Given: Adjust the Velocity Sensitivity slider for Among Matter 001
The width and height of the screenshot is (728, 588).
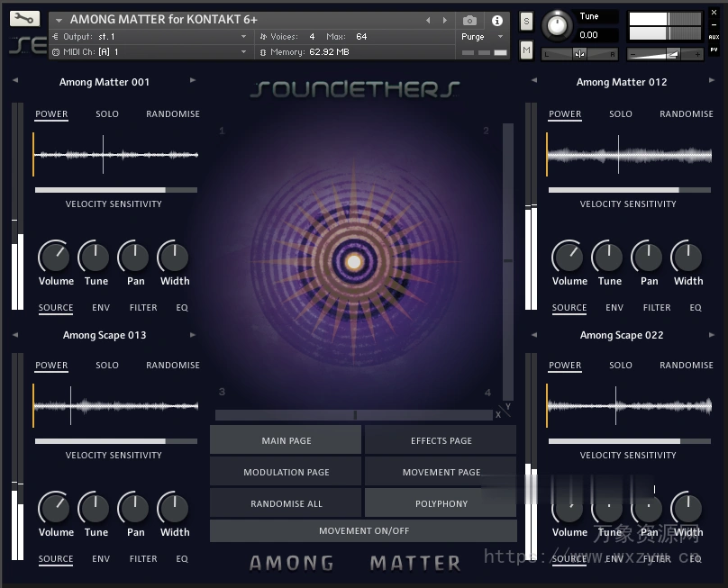Looking at the screenshot, I should click(115, 189).
